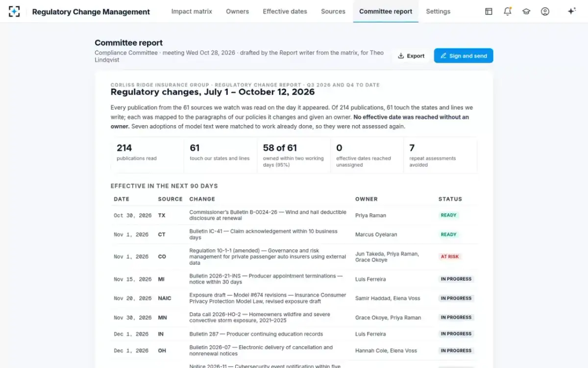Click READY badge for Priya Raman
Screen dimensions: 588x368
tap(448, 215)
